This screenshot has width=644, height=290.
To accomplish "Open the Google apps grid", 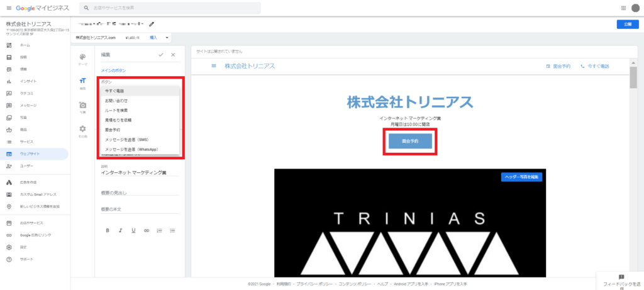I will 623,8.
